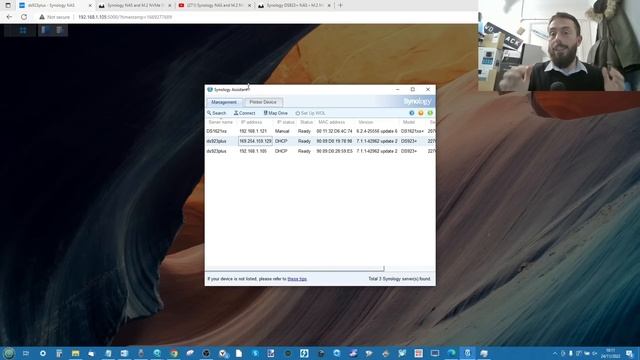The width and height of the screenshot is (640, 360).
Task: Sort by the Version column header
Action: point(366,122)
